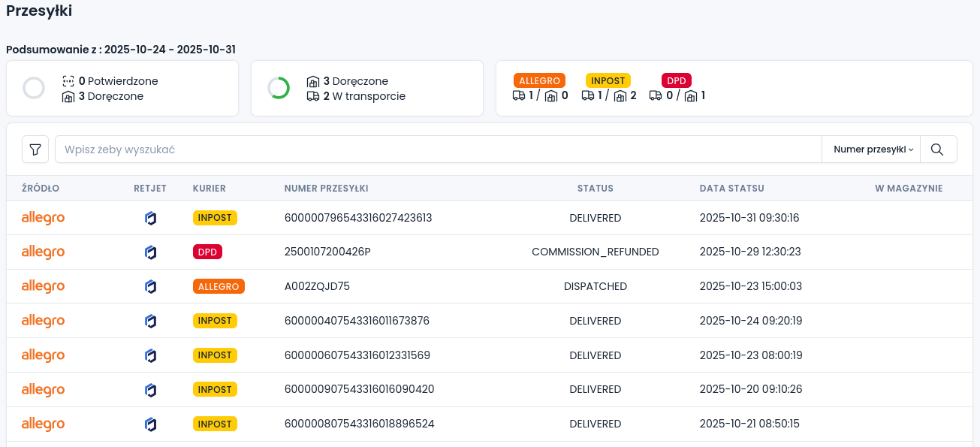The image size is (980, 447).
Task: Click Retjet icon in the A002ZQJD75 row
Action: point(150,287)
